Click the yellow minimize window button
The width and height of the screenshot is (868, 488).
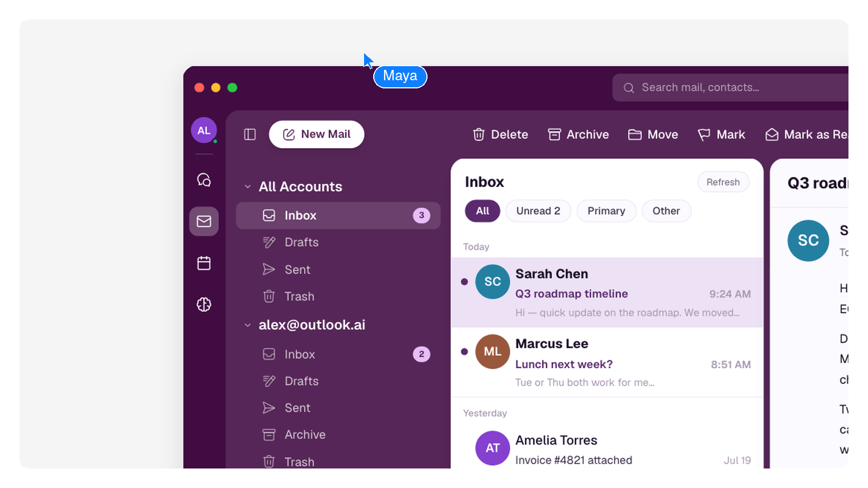coord(216,87)
